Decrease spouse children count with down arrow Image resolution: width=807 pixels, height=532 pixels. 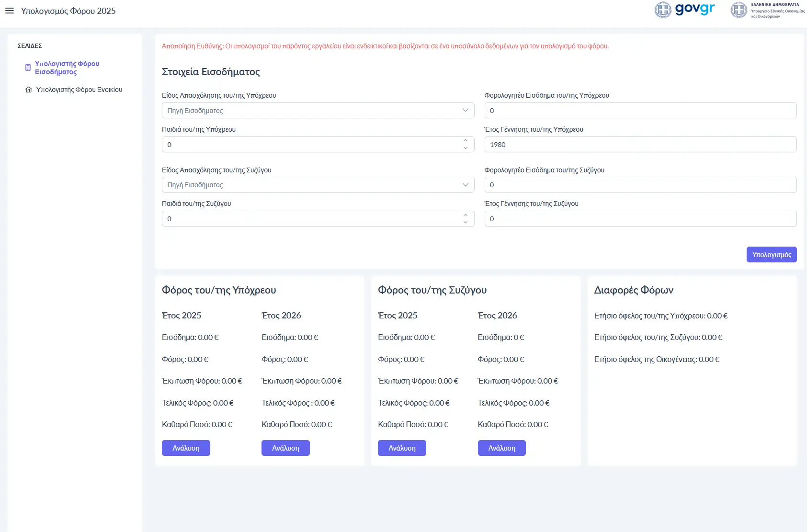tap(465, 222)
